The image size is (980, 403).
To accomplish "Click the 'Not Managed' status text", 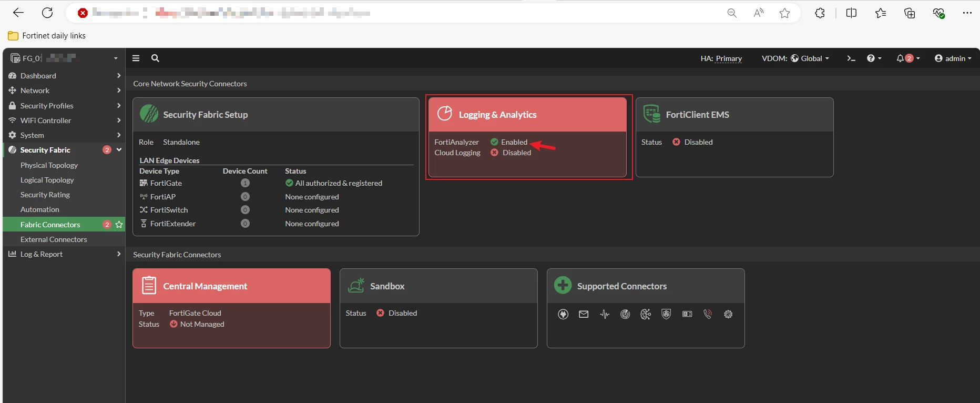I will [x=202, y=324].
